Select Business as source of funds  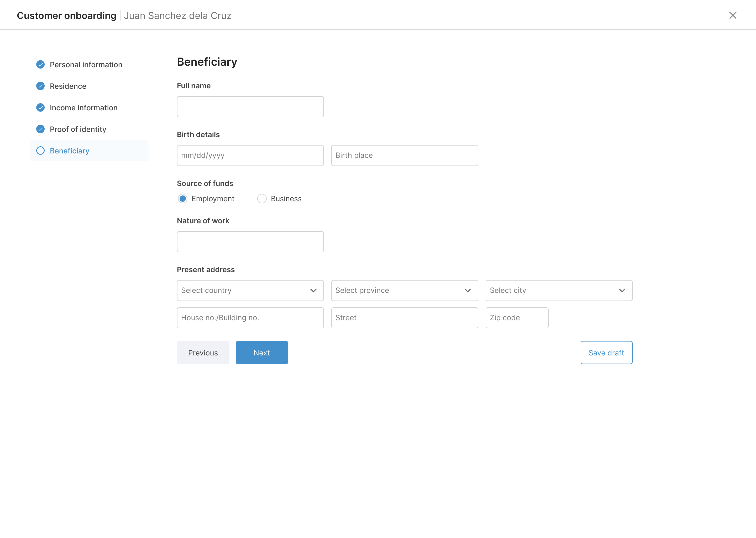point(262,198)
